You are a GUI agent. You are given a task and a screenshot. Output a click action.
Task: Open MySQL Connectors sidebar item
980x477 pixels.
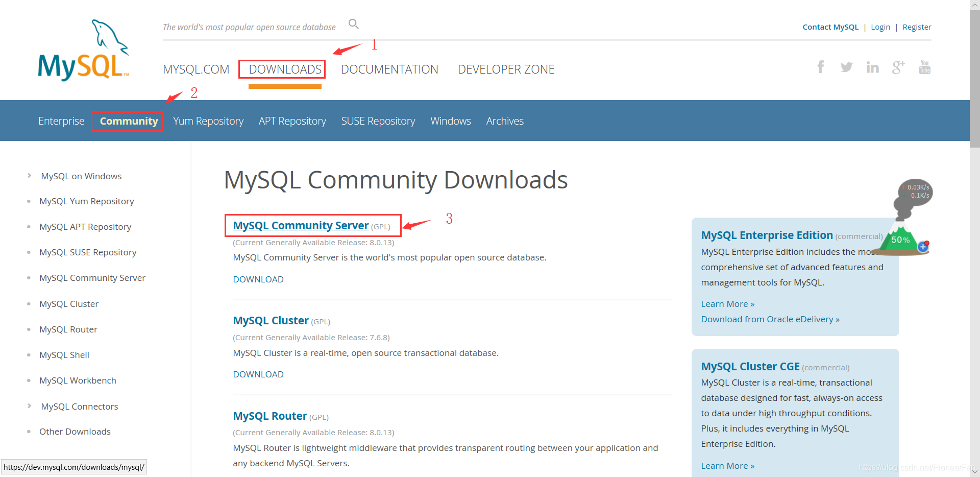pyautogui.click(x=80, y=407)
